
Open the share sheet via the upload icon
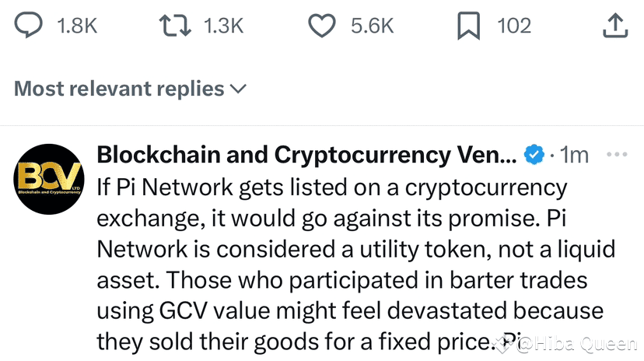click(614, 26)
